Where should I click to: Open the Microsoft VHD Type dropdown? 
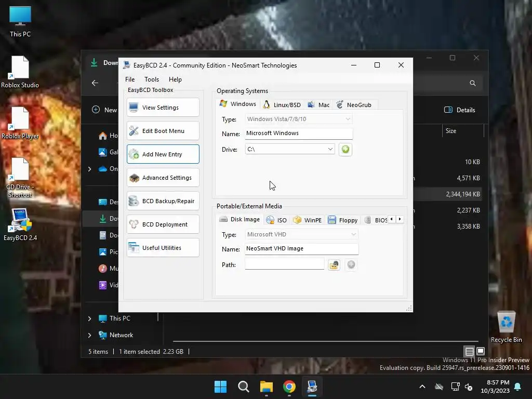tap(302, 234)
